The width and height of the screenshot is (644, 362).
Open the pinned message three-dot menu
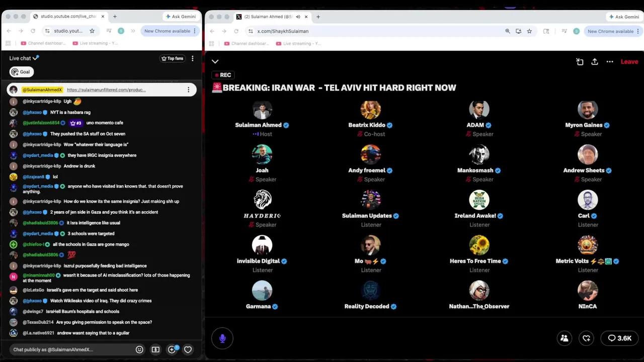click(189, 90)
